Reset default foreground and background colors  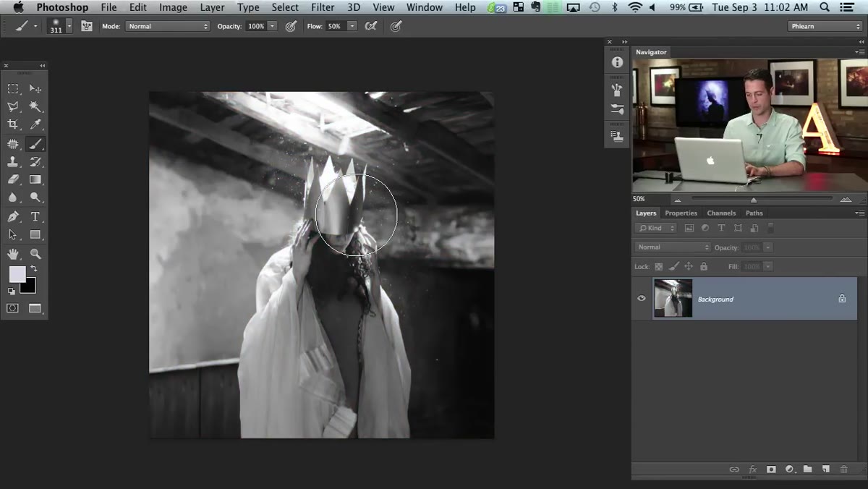tap(12, 292)
